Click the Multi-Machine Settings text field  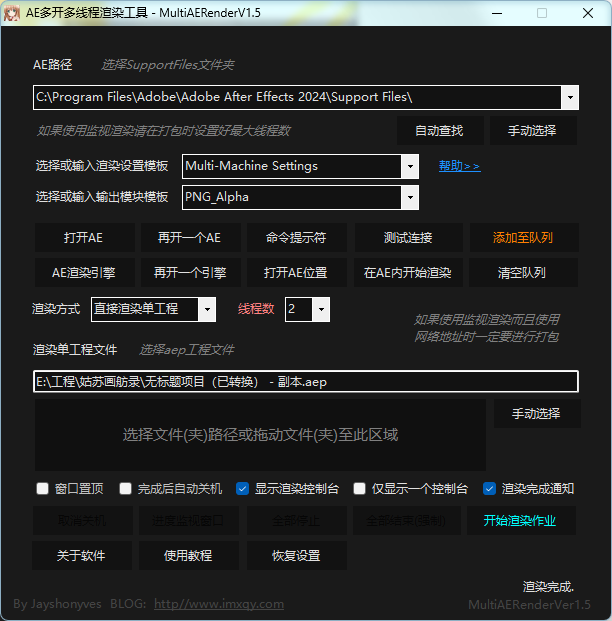[292, 166]
